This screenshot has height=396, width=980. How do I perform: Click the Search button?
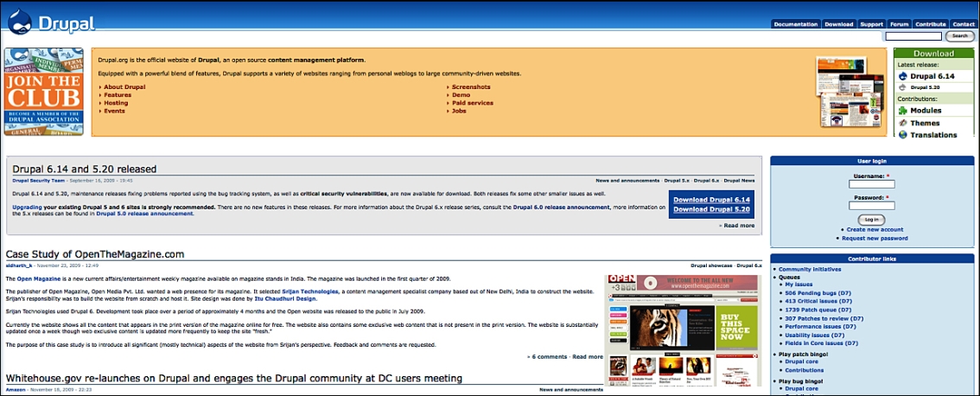(x=960, y=36)
